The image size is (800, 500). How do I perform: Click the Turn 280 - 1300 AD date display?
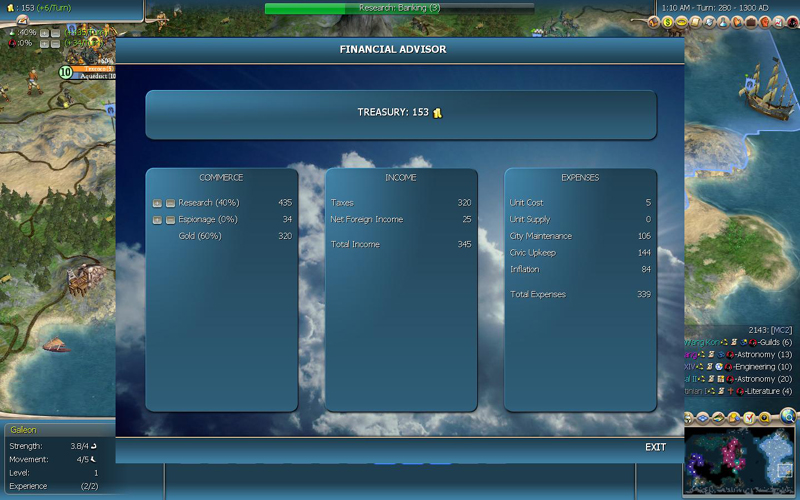(715, 8)
